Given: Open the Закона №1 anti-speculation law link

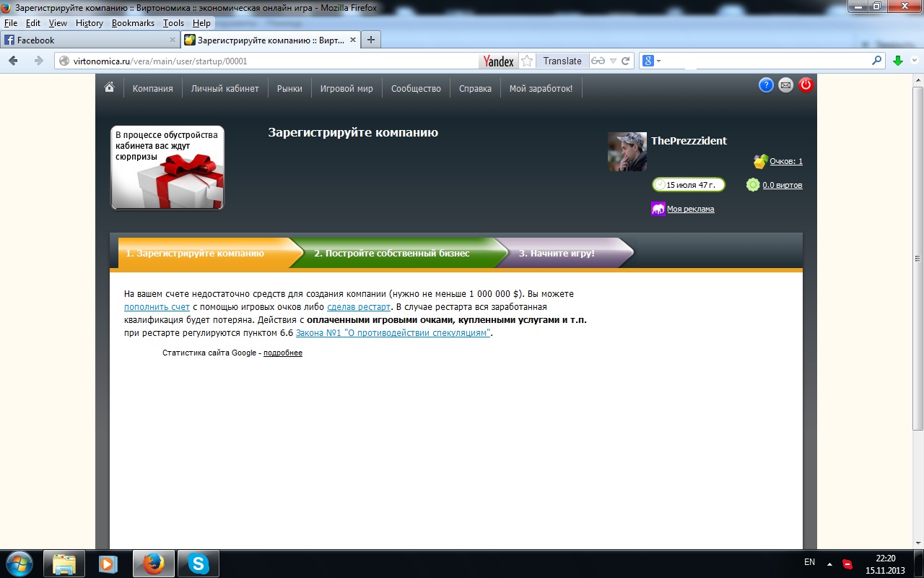Looking at the screenshot, I should [393, 333].
